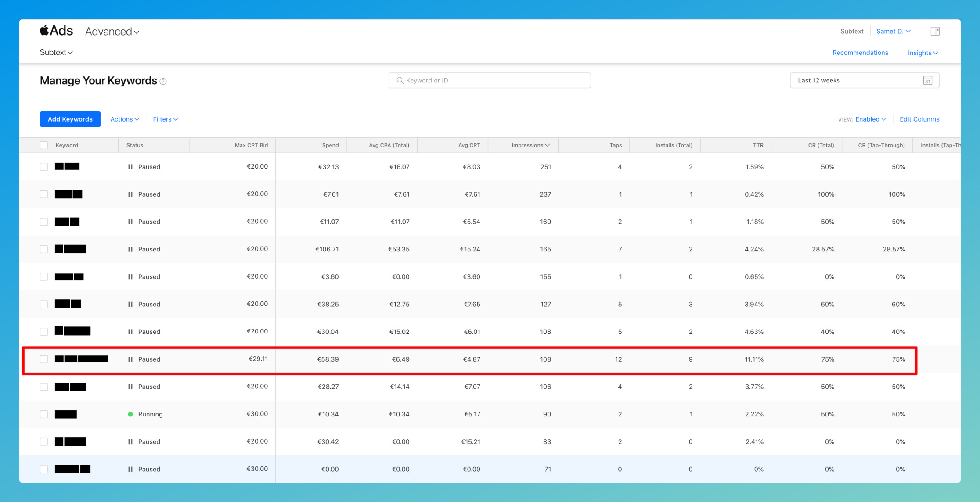Screen dimensions: 980x502
Task: Click the pause icon in the €32.13 spend row
Action: point(130,167)
